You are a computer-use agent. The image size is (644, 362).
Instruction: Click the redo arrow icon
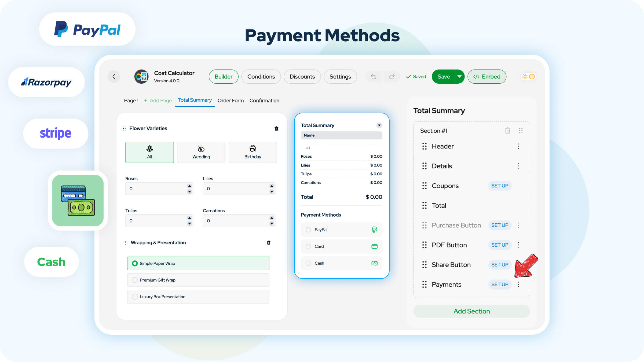392,77
